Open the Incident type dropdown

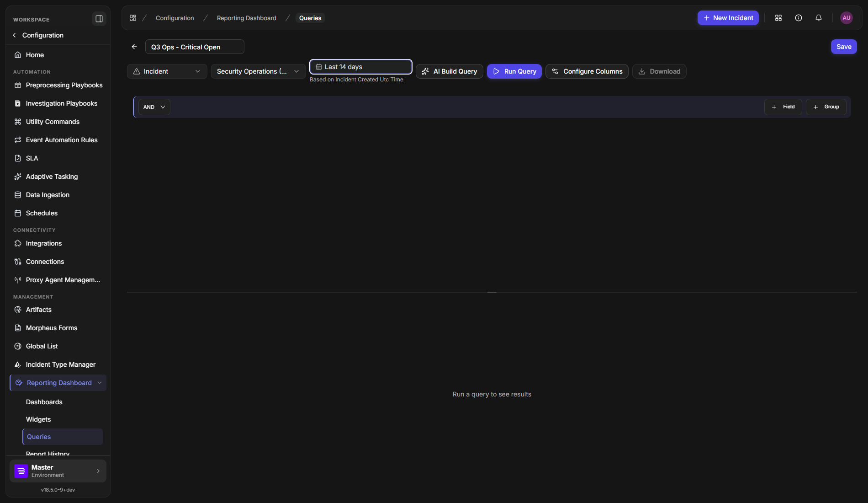click(167, 71)
